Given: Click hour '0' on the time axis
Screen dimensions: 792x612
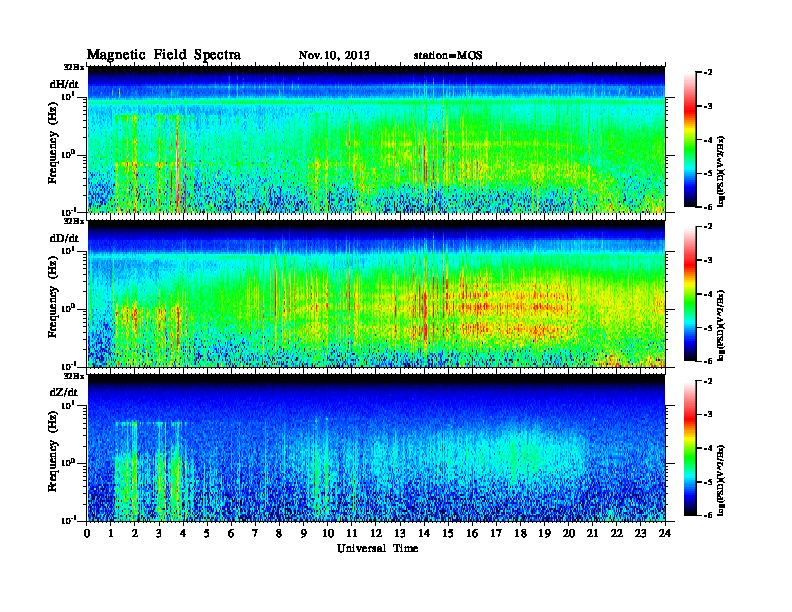Looking at the screenshot, I should coord(87,533).
